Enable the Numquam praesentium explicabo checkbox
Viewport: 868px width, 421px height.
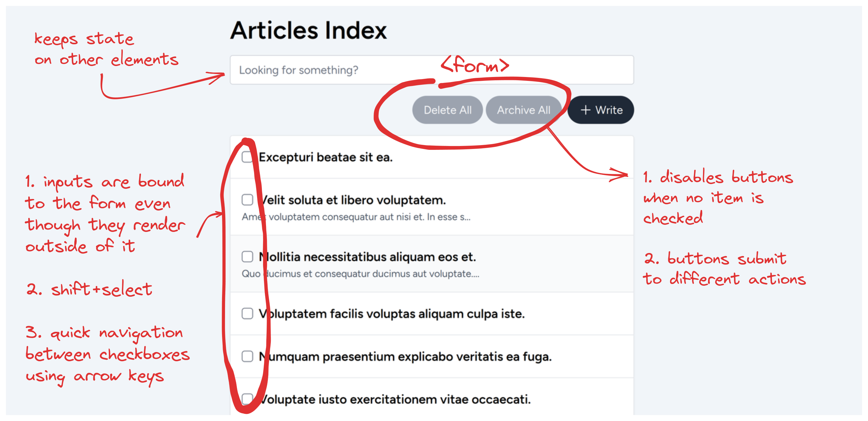247,356
